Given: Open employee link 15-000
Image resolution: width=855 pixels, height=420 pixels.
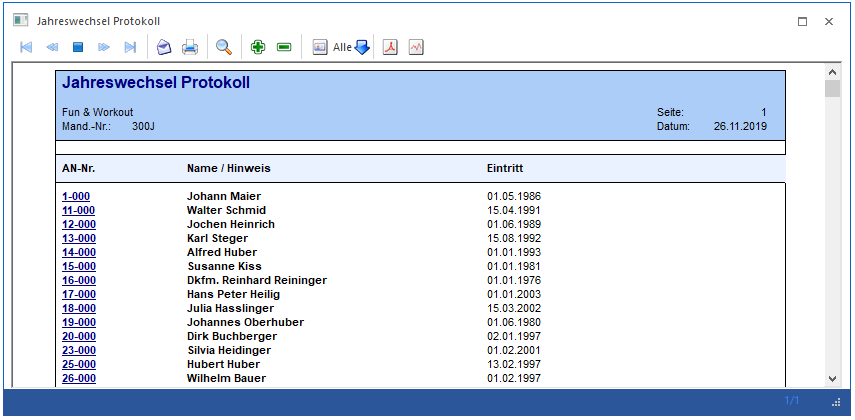Looking at the screenshot, I should (x=79, y=267).
